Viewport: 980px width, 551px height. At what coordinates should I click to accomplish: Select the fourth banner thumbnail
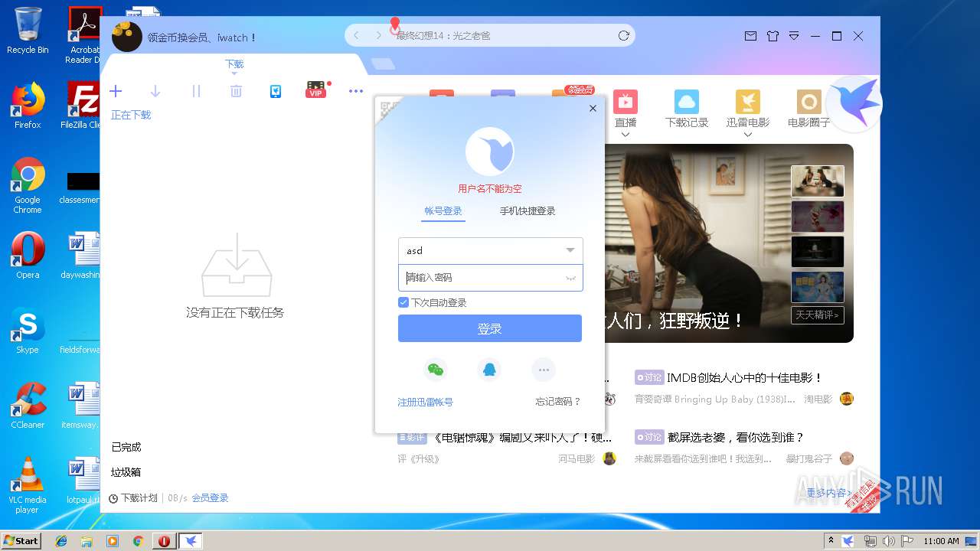pos(818,287)
